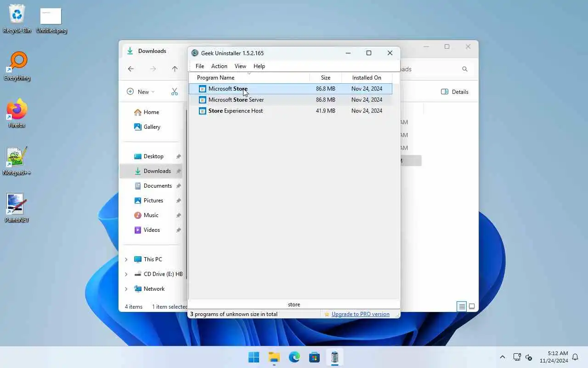Open the File menu in Geek Uninstaller
The width and height of the screenshot is (588, 368).
(x=200, y=66)
